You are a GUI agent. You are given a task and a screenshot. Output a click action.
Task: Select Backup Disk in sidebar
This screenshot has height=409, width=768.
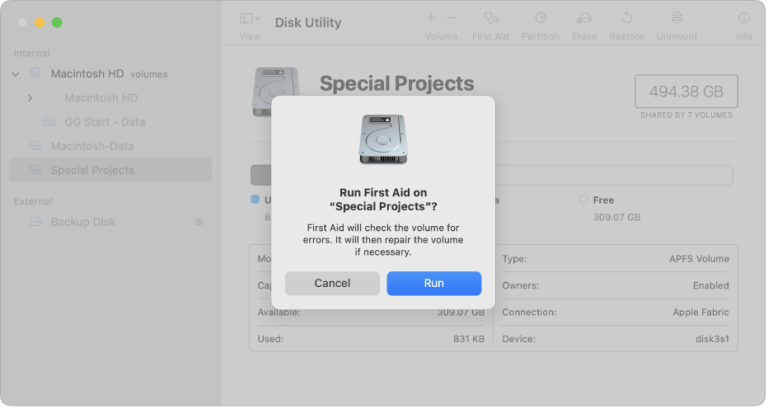pyautogui.click(x=83, y=222)
